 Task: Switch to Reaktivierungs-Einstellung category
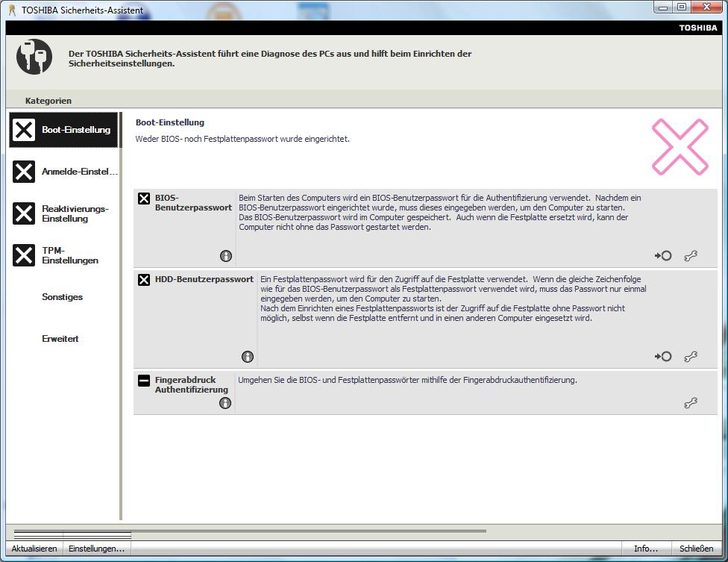63,213
